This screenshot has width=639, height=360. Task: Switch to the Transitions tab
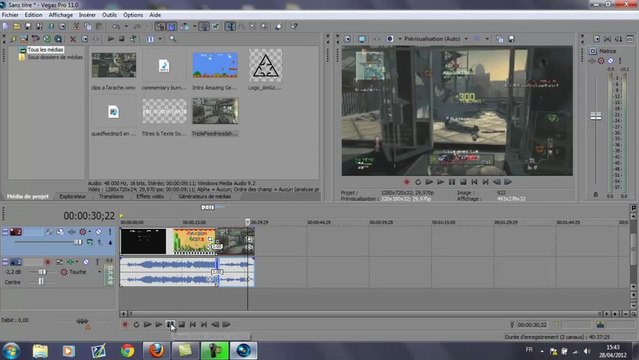pos(111,197)
